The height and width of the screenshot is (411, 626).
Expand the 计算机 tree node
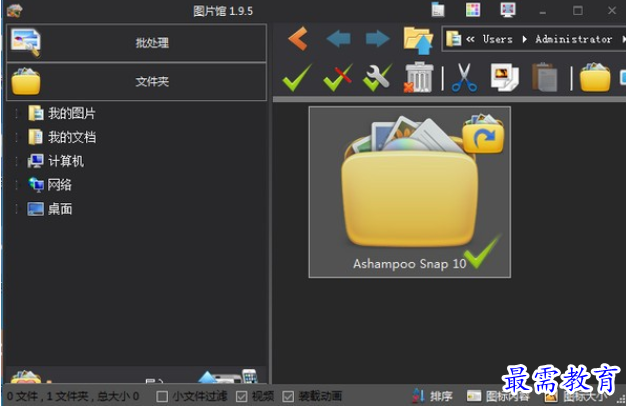(16, 161)
